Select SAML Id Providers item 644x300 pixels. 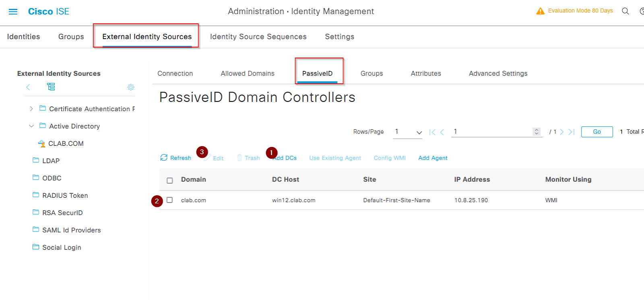(72, 230)
